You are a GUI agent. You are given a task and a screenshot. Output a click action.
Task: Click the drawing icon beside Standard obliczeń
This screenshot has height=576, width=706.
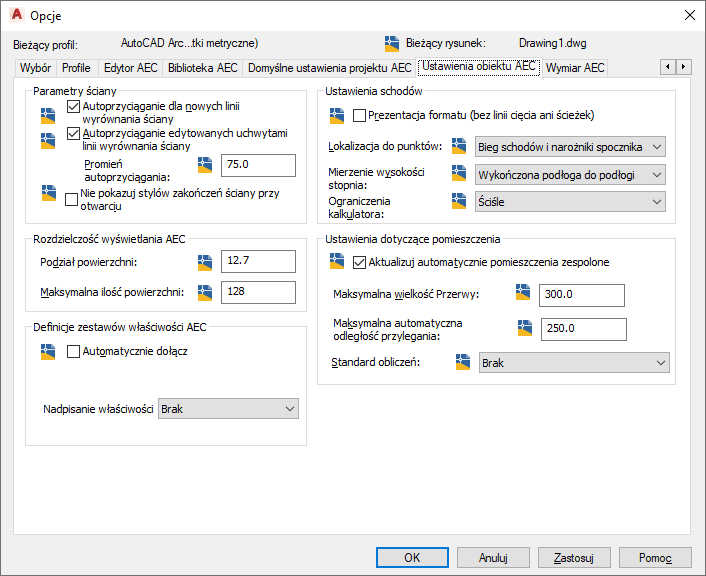[463, 362]
